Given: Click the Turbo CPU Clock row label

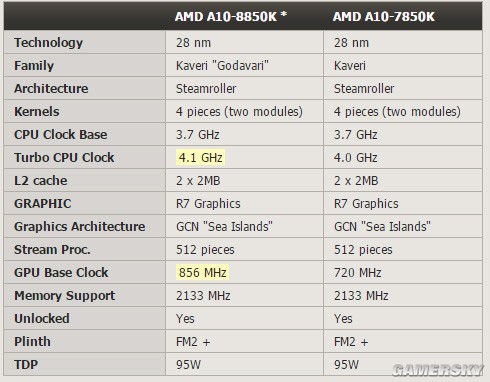Looking at the screenshot, I should point(64,158).
